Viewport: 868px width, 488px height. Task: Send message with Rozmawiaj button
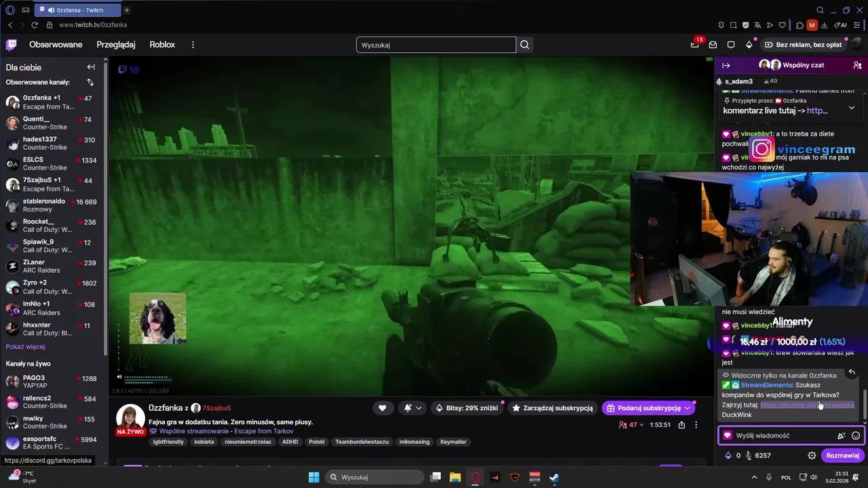coord(842,455)
